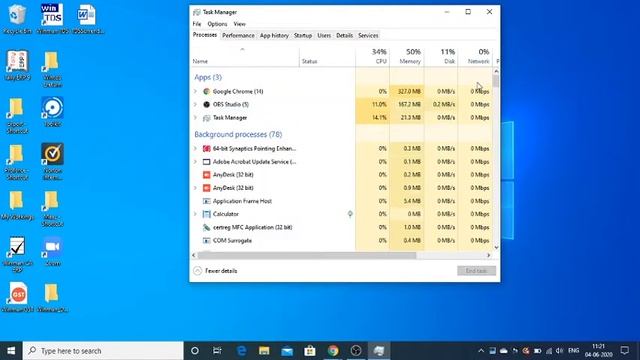Click the horizontal scrollbar thumb in Task Manager
This screenshot has height=360, width=640.
tap(307, 255)
